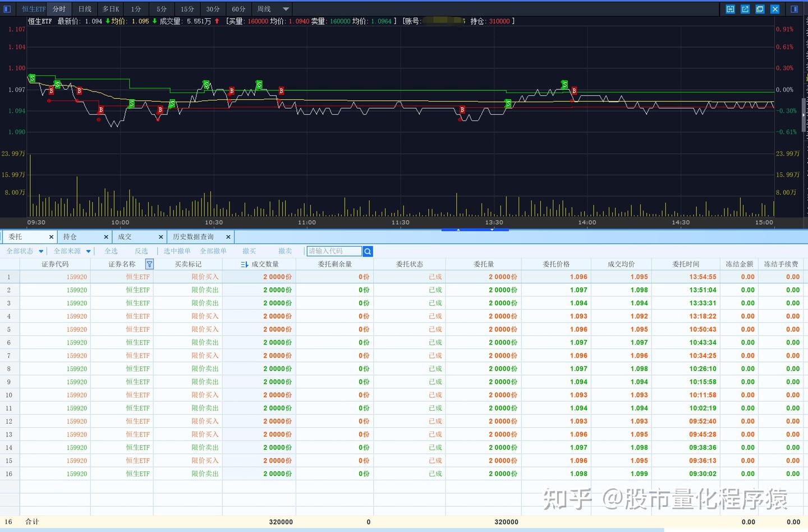This screenshot has height=532, width=808.
Task: Switch to the 成交 tab
Action: point(125,237)
